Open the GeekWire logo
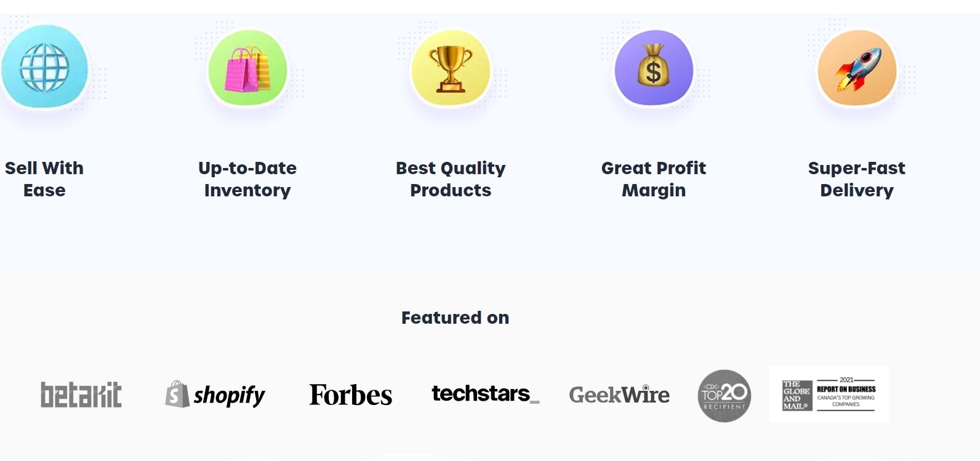The image size is (980, 461). pos(619,395)
